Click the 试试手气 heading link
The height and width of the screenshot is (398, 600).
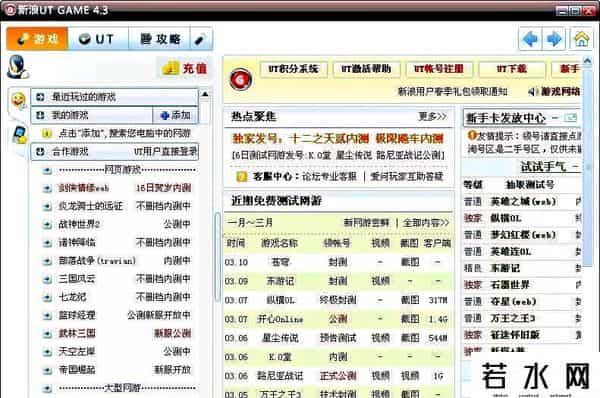point(543,166)
